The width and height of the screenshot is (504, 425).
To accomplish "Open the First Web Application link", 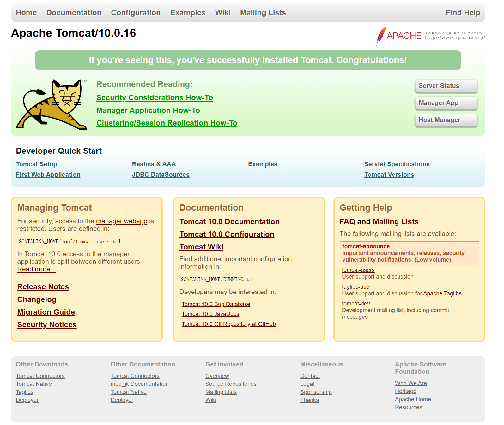I will coord(48,175).
